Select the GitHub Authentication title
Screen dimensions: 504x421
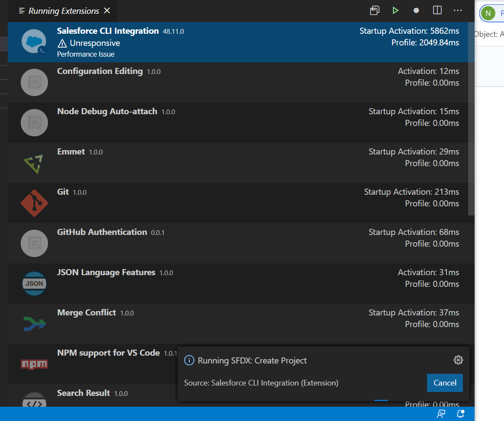[102, 232]
